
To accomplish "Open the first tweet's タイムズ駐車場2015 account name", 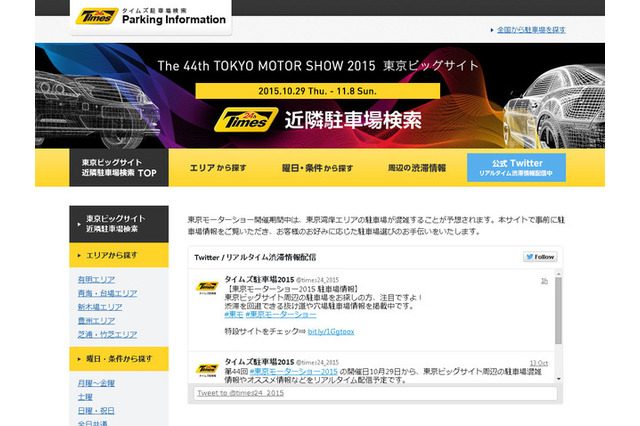I will tap(259, 280).
